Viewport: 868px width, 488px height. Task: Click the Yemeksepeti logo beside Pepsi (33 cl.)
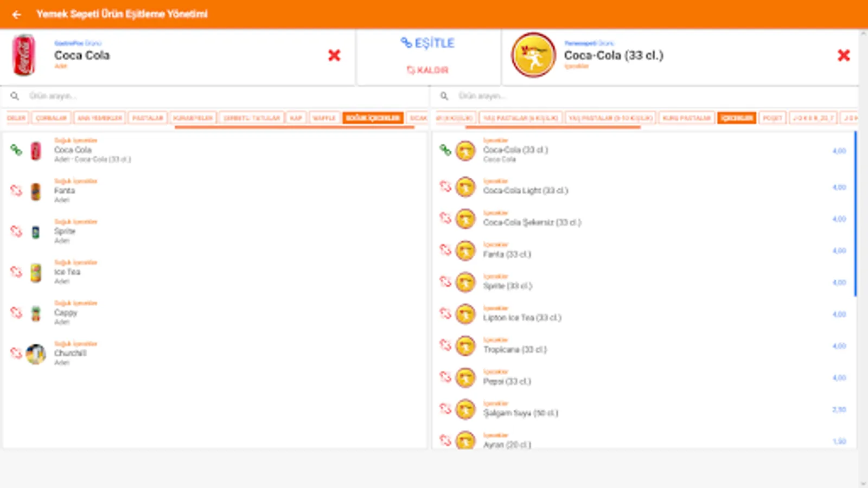click(x=465, y=377)
